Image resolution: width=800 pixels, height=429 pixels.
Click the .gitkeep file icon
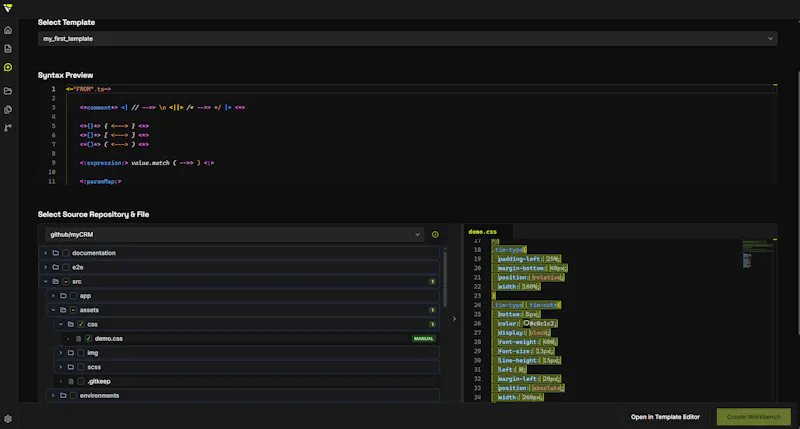(71, 382)
